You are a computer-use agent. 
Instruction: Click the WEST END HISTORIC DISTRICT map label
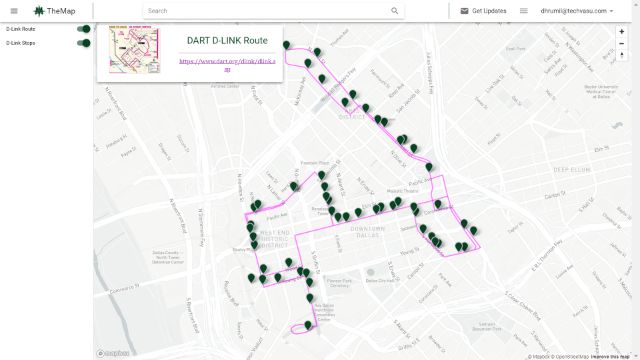point(275,239)
